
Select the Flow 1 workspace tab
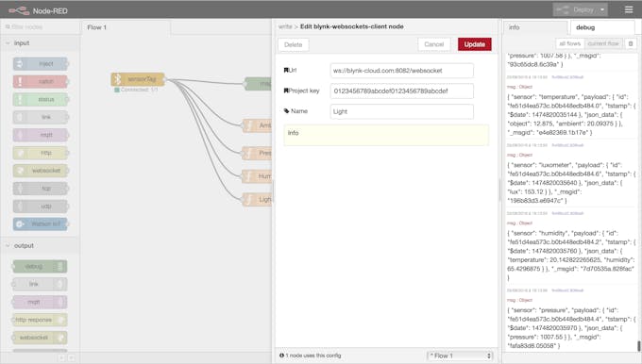click(127, 27)
